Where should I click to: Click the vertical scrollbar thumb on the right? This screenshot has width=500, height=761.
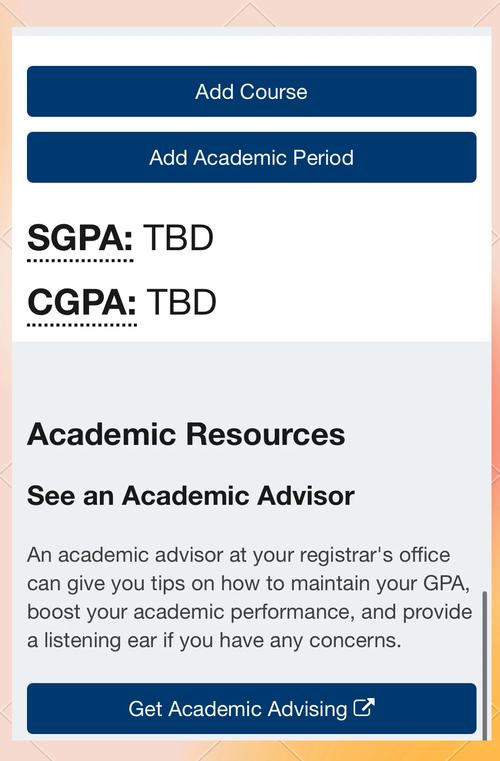pos(484,665)
